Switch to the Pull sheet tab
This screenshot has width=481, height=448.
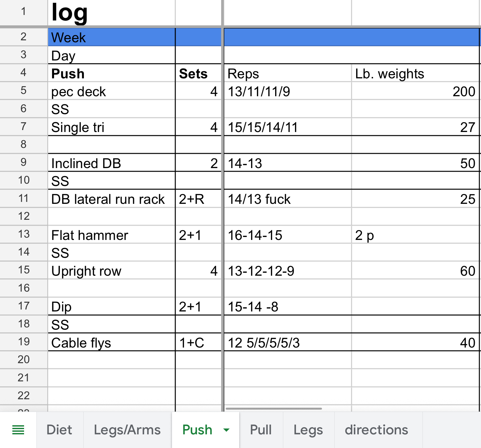pyautogui.click(x=261, y=430)
